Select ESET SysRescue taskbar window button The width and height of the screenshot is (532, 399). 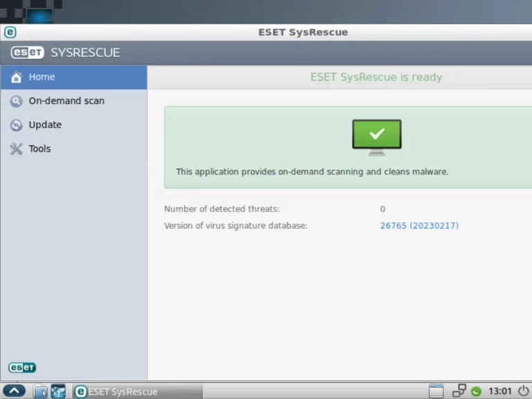pos(138,391)
